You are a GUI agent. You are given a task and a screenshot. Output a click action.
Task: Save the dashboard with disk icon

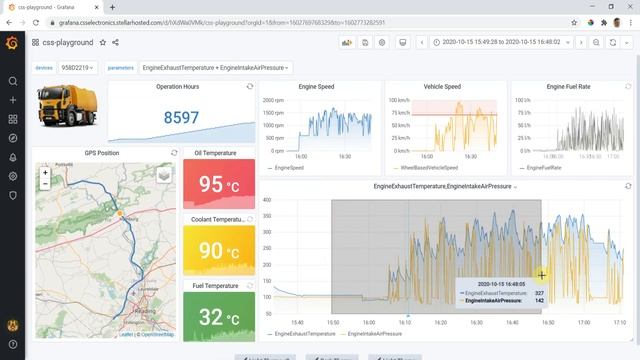pyautogui.click(x=365, y=42)
